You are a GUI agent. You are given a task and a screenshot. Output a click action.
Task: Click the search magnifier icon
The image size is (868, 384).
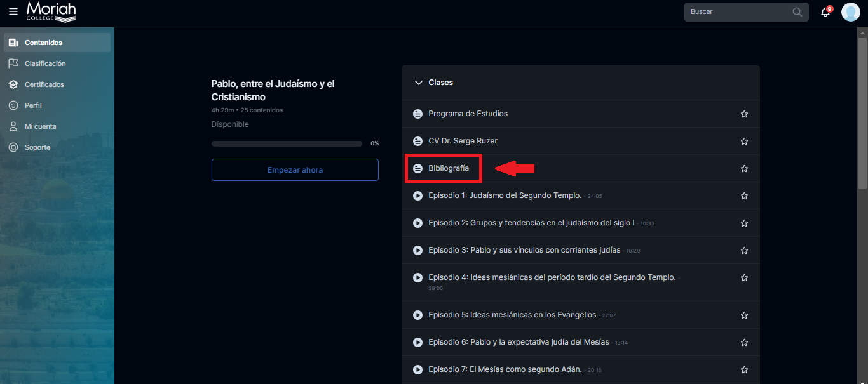point(797,12)
